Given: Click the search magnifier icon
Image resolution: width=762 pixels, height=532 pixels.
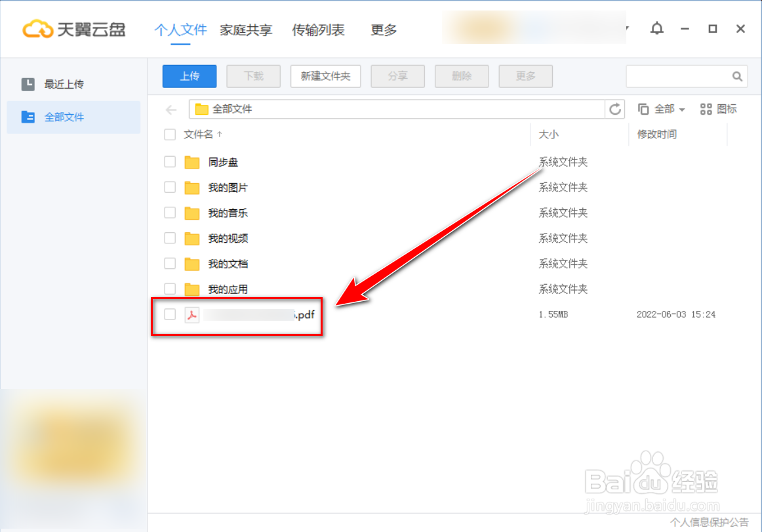Looking at the screenshot, I should click(x=737, y=76).
